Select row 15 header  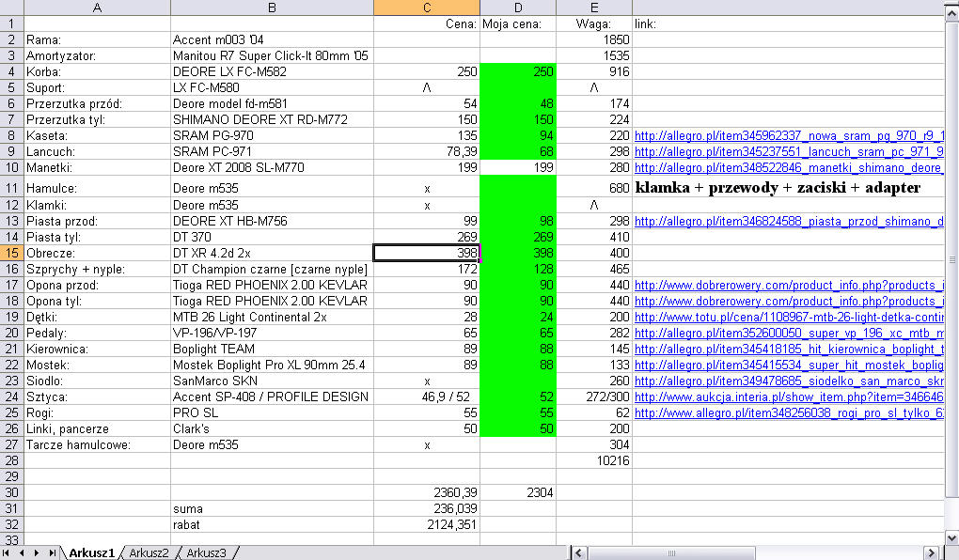[11, 253]
